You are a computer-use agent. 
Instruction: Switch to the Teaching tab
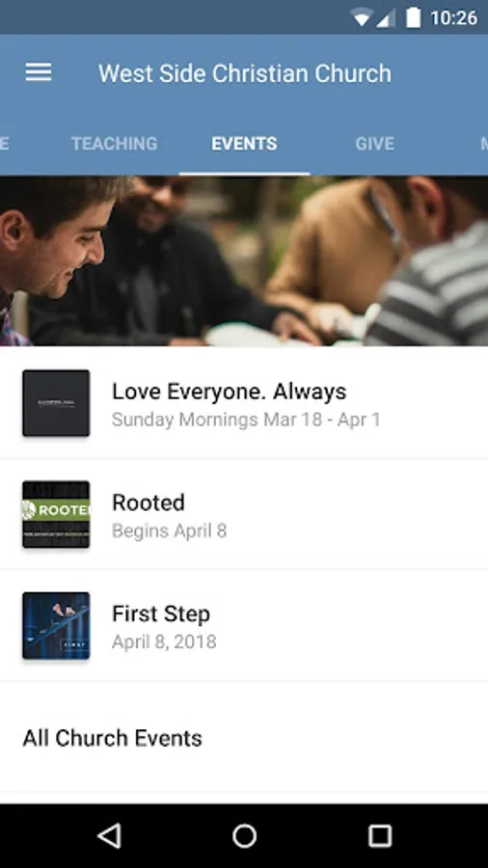[115, 144]
